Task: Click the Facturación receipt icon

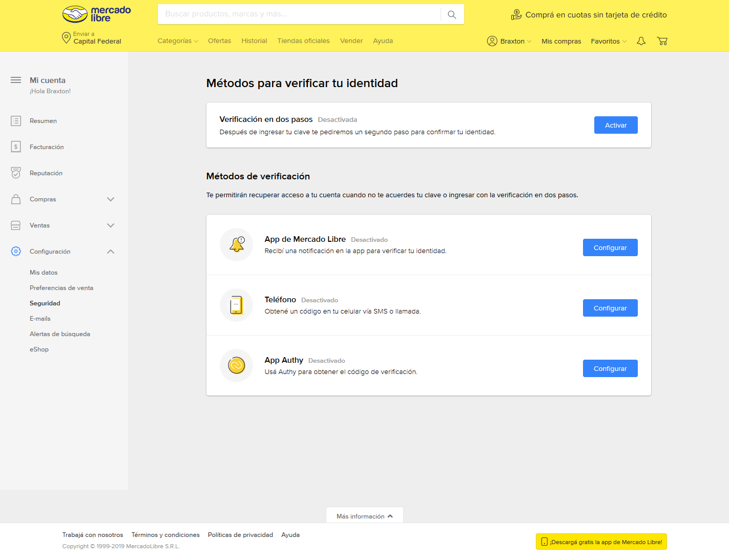Action: pyautogui.click(x=16, y=147)
